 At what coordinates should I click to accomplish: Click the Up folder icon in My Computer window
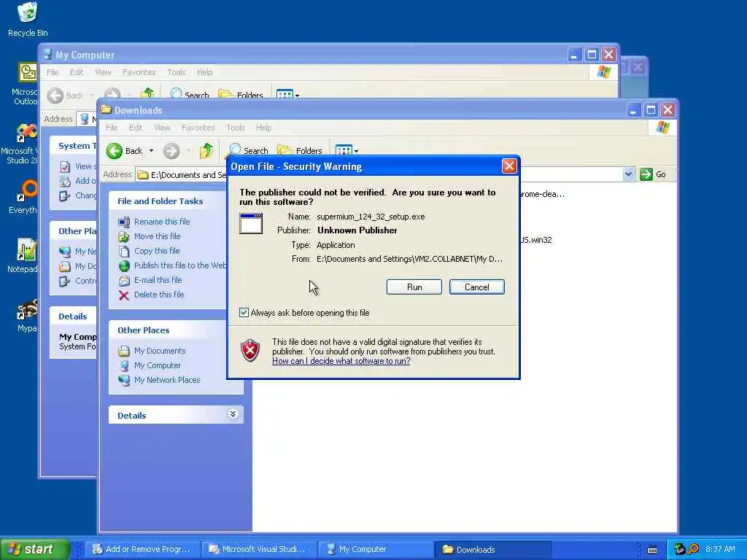coord(147,93)
